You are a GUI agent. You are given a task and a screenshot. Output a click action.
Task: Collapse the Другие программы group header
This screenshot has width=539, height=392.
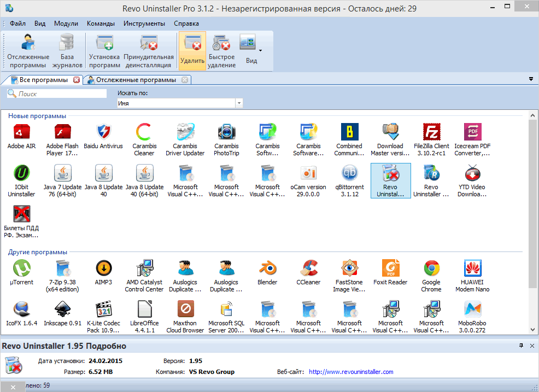[x=38, y=252]
